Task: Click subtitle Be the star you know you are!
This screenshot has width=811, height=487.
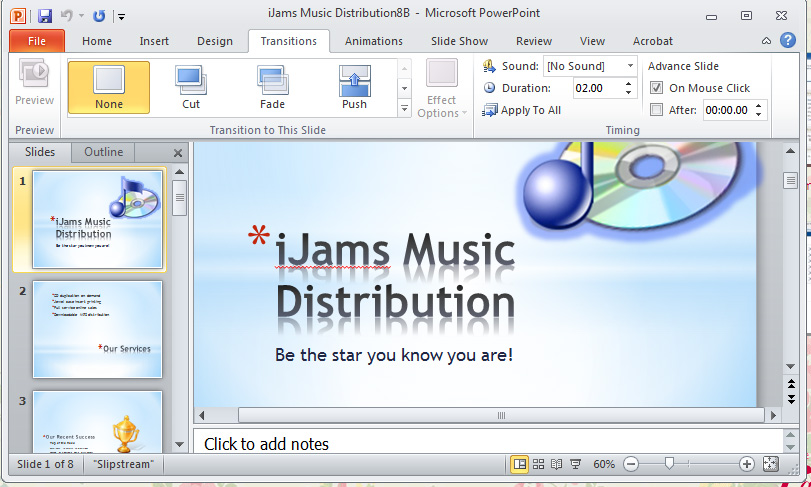Action: [x=394, y=355]
